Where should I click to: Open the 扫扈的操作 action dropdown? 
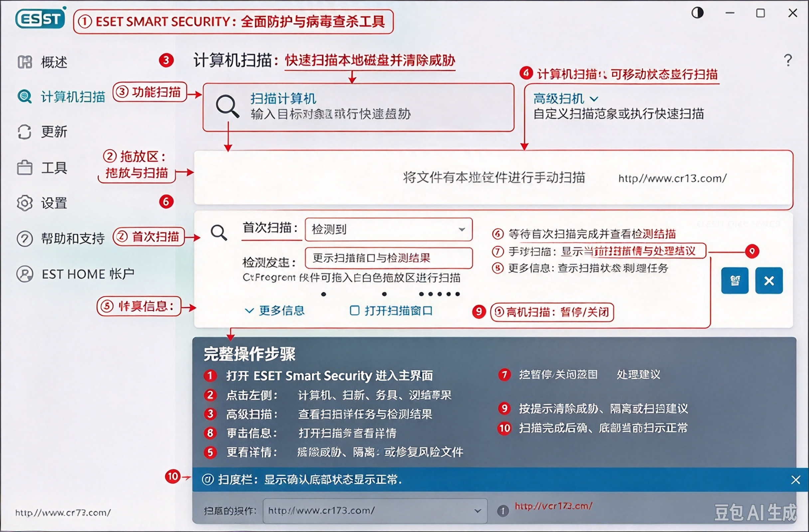point(375,511)
